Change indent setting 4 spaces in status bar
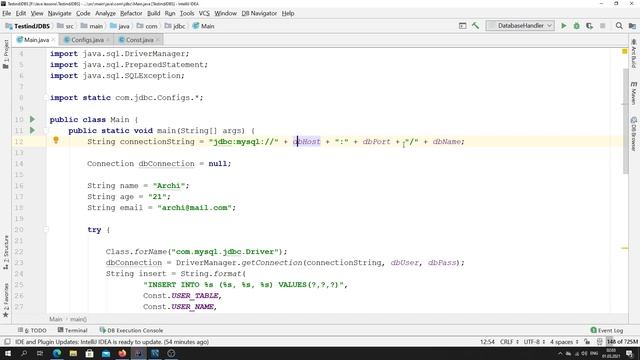The width and height of the screenshot is (640, 360). (564, 342)
